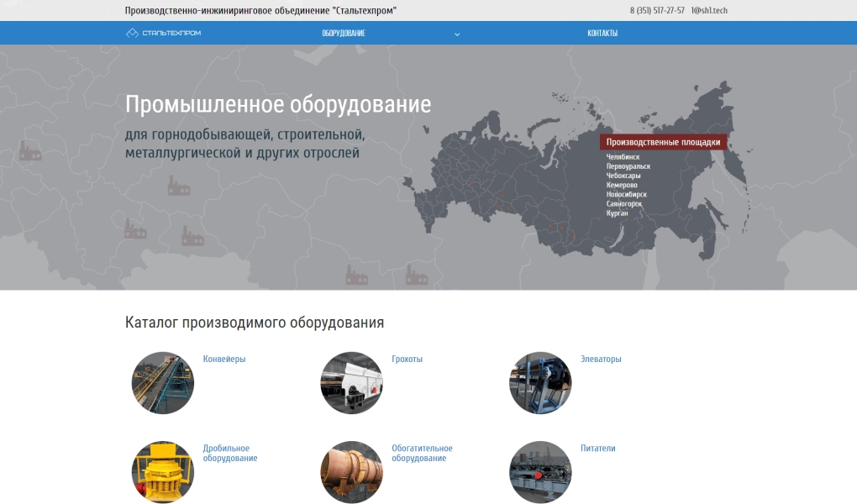Go to the Контакты page
Viewport: 857px width, 504px height.
602,34
